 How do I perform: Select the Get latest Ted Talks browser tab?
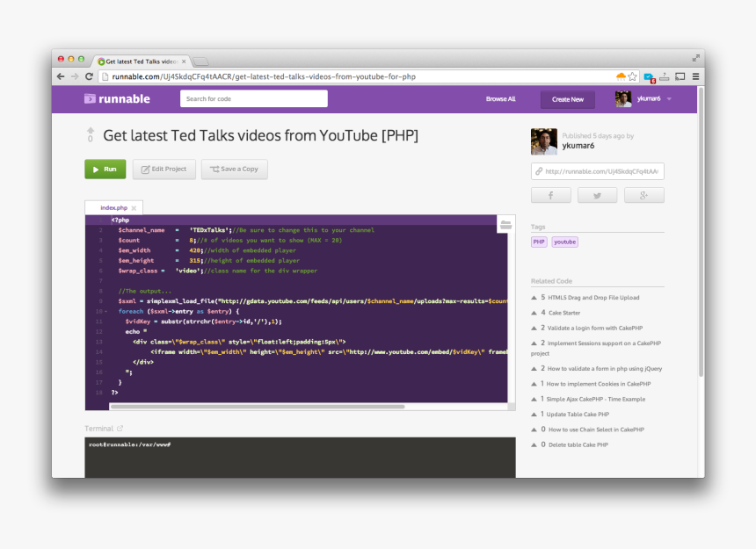[x=141, y=61]
